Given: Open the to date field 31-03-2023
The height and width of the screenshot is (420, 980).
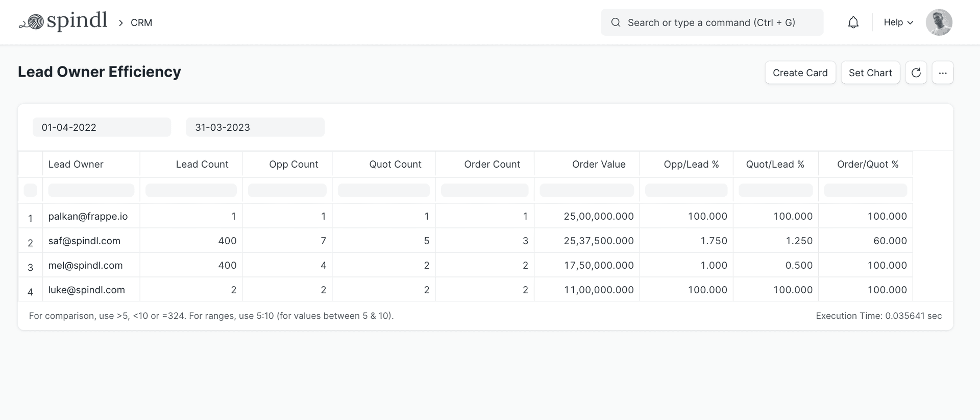Looking at the screenshot, I should pyautogui.click(x=255, y=127).
